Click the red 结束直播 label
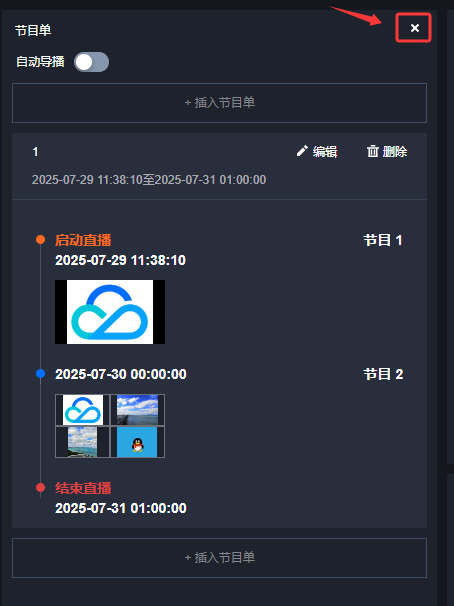This screenshot has width=454, height=606. [83, 488]
